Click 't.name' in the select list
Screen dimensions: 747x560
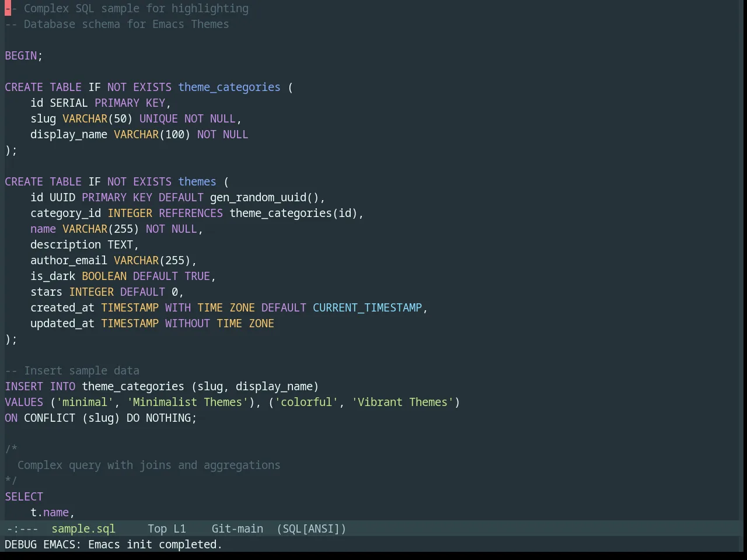pyautogui.click(x=50, y=512)
